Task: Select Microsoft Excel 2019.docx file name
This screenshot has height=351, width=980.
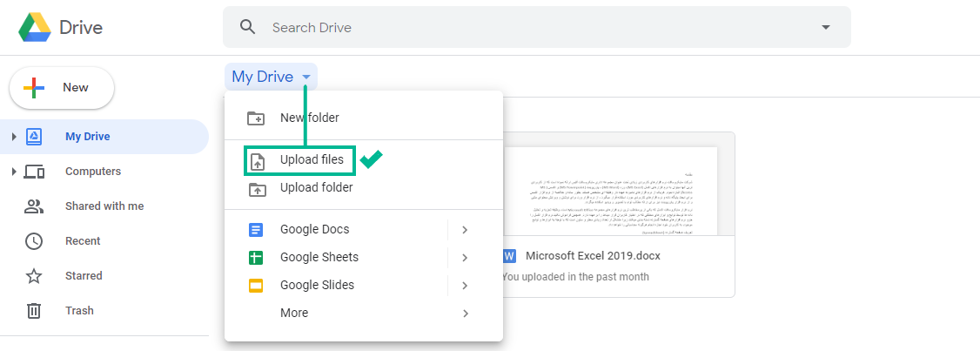Action: pyautogui.click(x=593, y=256)
